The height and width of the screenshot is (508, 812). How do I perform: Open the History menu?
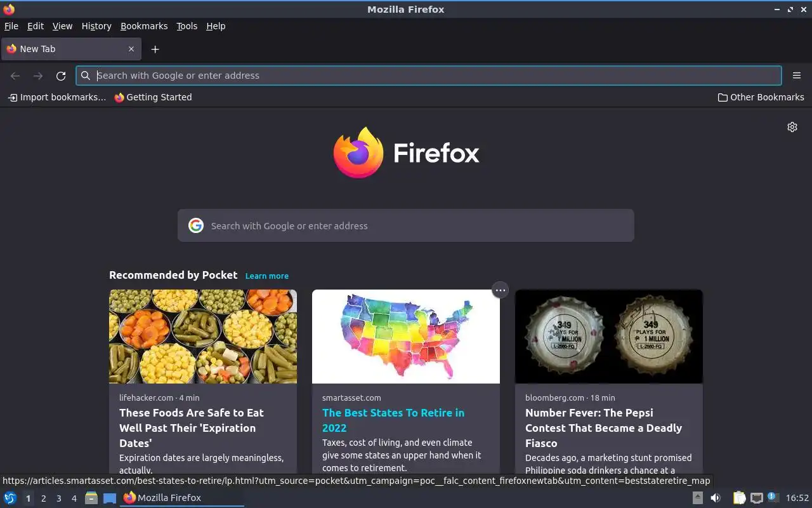pyautogui.click(x=96, y=26)
